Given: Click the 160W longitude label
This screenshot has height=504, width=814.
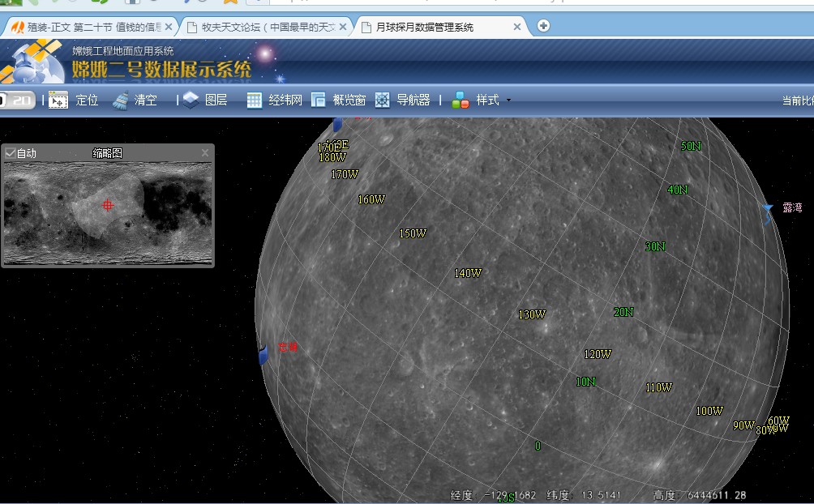Looking at the screenshot, I should (371, 199).
